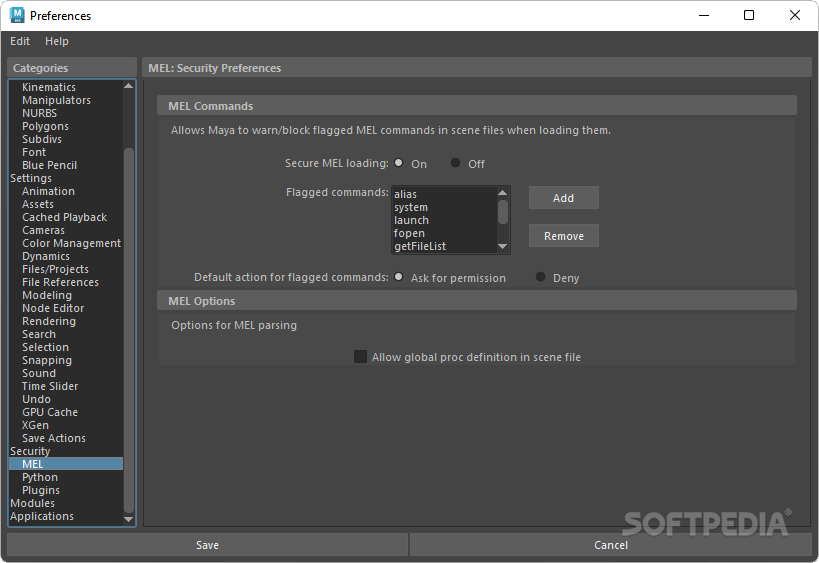Viewport: 819px width, 563px height.
Task: Save the preferences
Action: point(207,545)
